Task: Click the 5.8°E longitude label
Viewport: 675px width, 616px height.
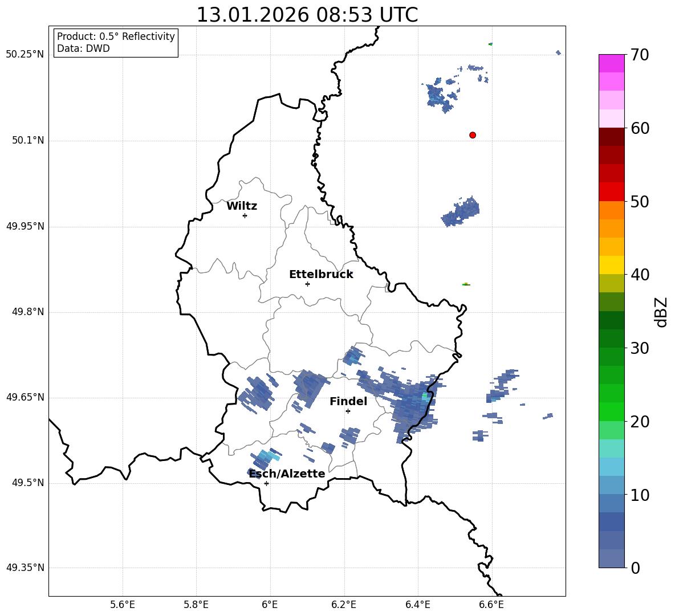Action: pos(196,605)
